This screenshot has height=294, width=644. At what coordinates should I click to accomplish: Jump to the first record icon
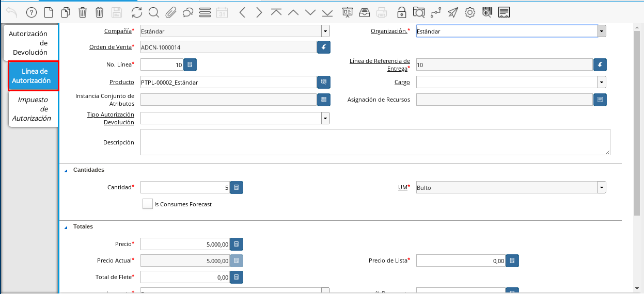276,12
